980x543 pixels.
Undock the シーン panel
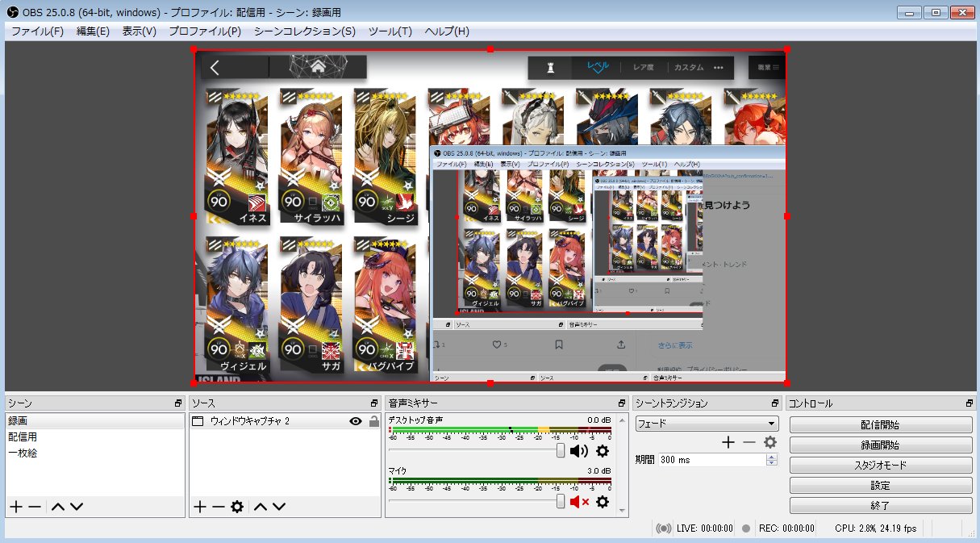[178, 403]
